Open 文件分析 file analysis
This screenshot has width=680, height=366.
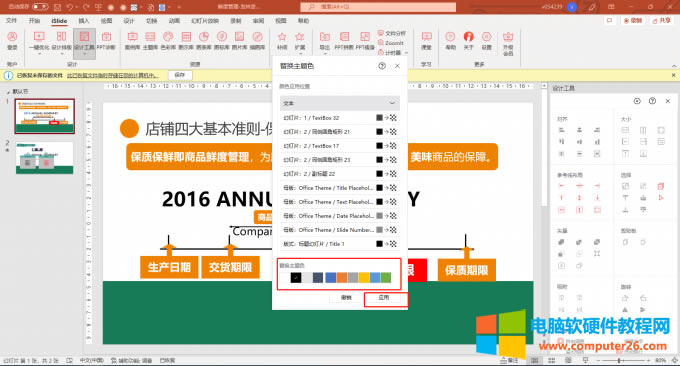pos(392,33)
